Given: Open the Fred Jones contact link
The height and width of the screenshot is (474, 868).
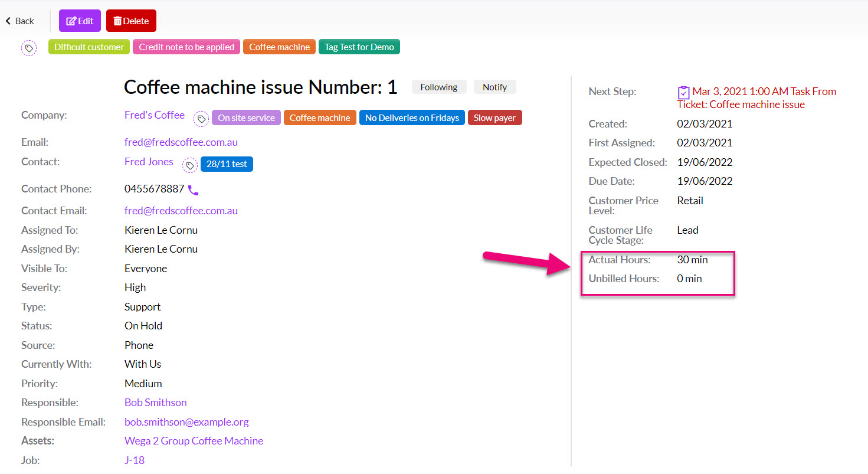Looking at the screenshot, I should (149, 162).
